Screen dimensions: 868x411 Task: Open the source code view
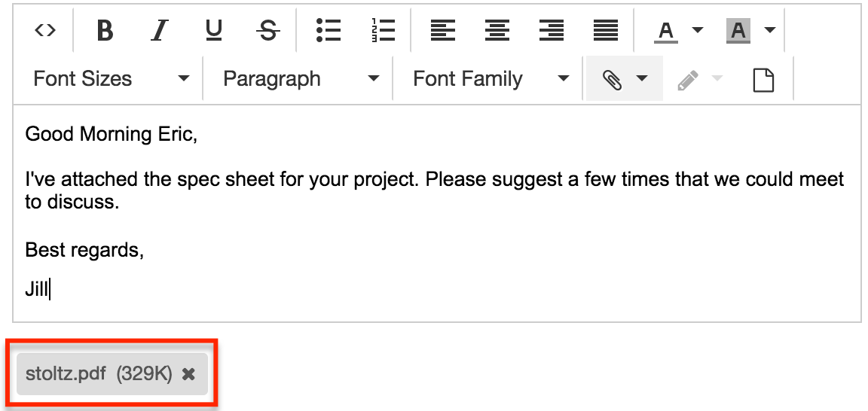pyautogui.click(x=45, y=30)
